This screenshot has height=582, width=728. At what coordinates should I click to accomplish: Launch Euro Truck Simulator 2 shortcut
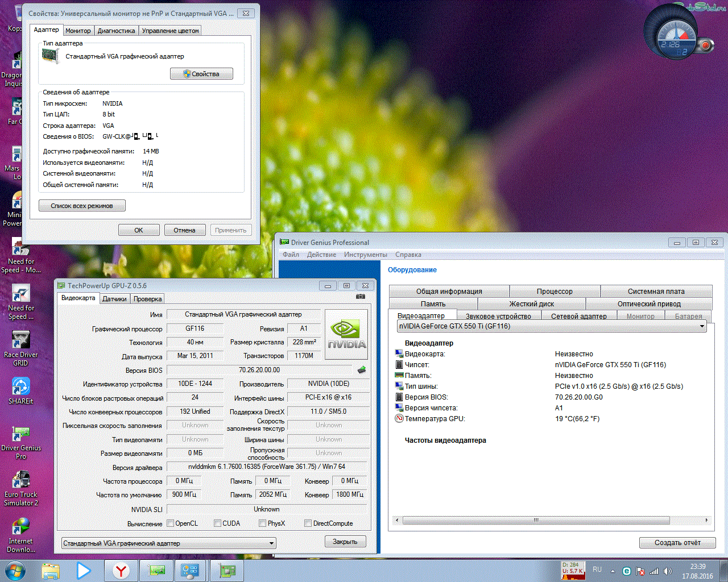point(20,489)
